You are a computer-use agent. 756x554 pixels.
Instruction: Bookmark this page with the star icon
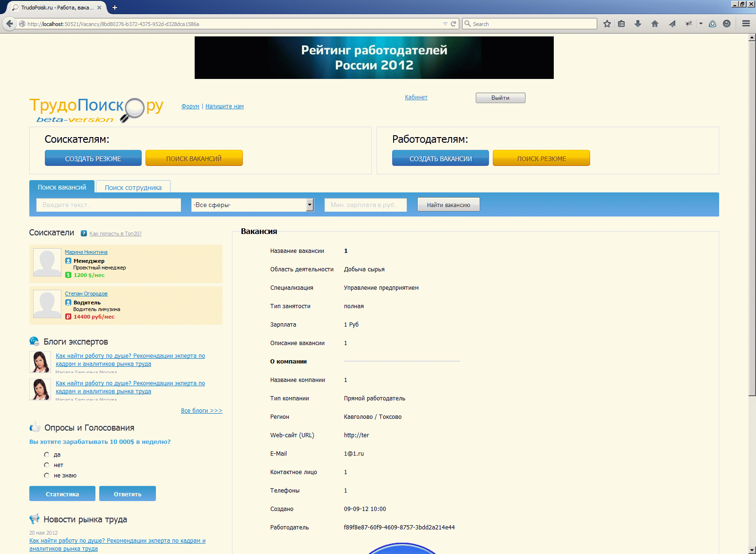click(x=607, y=24)
